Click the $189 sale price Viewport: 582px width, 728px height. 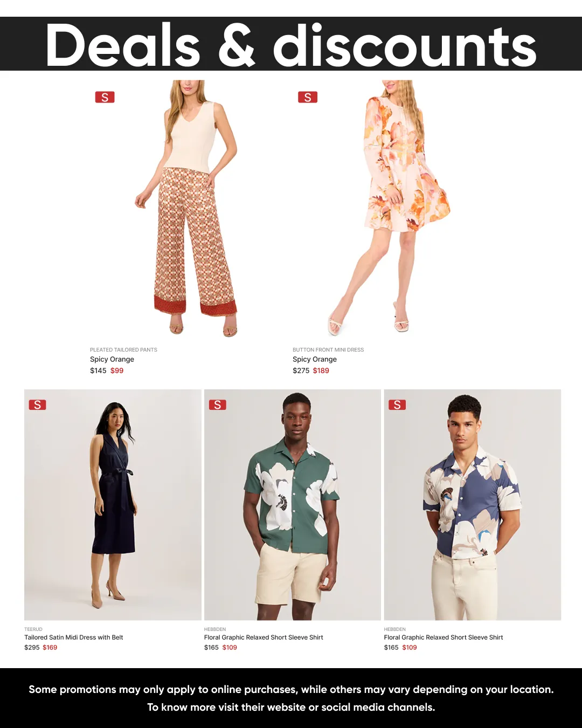[321, 370]
